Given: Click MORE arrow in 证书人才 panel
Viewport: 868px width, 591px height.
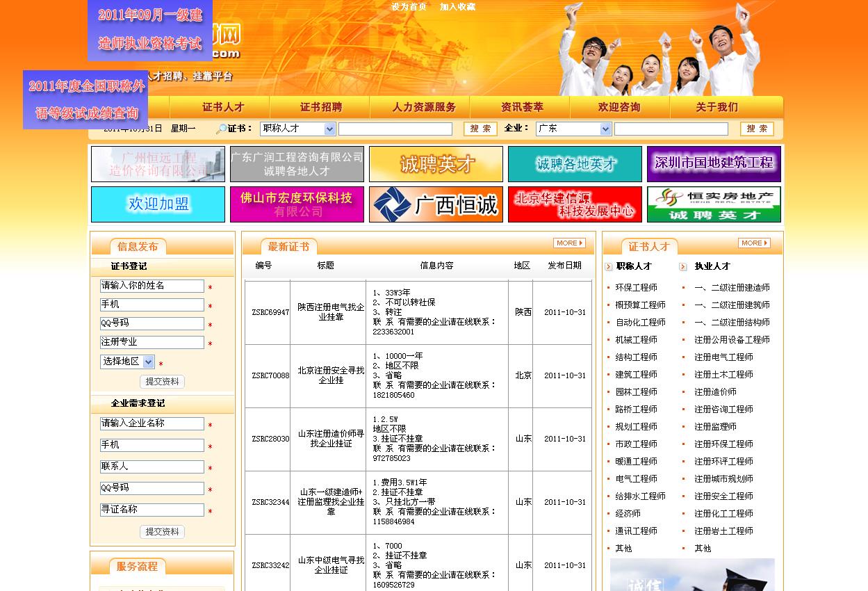Looking at the screenshot, I should pos(754,243).
